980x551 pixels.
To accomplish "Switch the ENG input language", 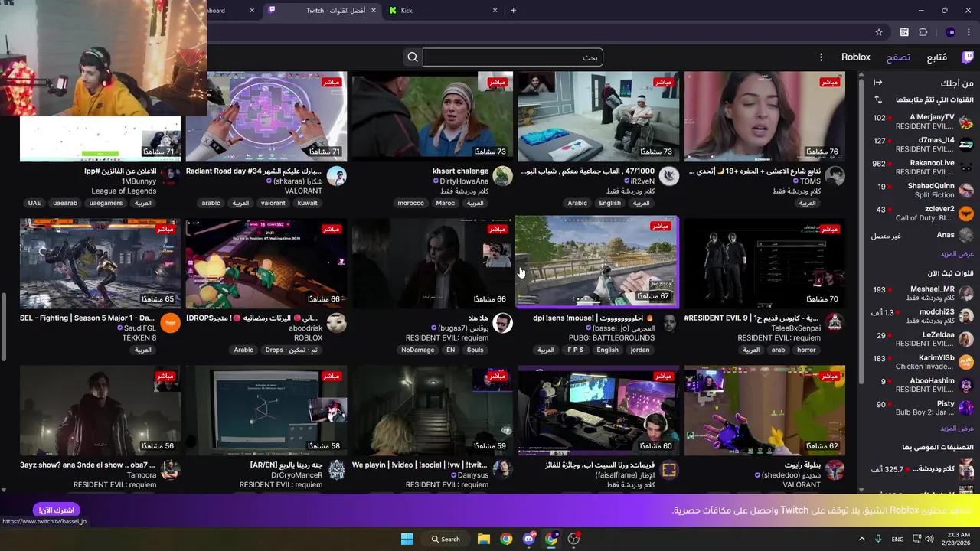I will 897,539.
